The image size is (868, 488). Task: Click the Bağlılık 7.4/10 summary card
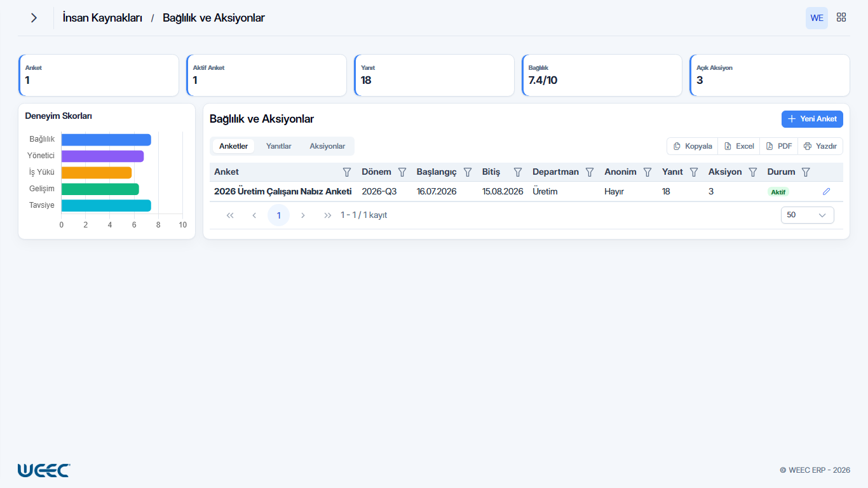[x=602, y=75]
